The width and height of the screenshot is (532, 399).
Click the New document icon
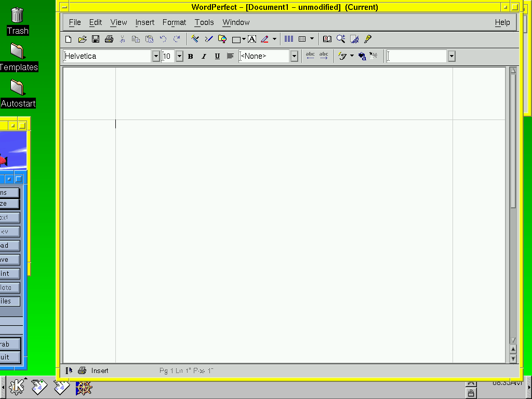tap(68, 39)
